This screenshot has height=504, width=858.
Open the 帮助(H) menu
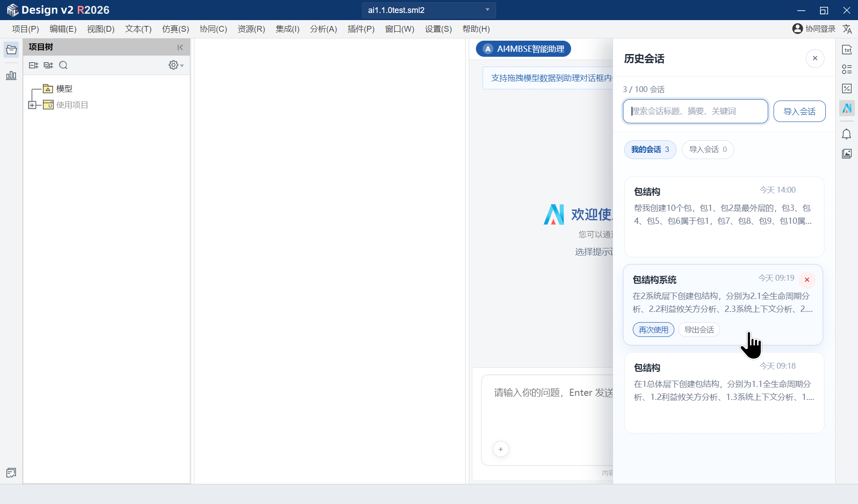point(476,29)
